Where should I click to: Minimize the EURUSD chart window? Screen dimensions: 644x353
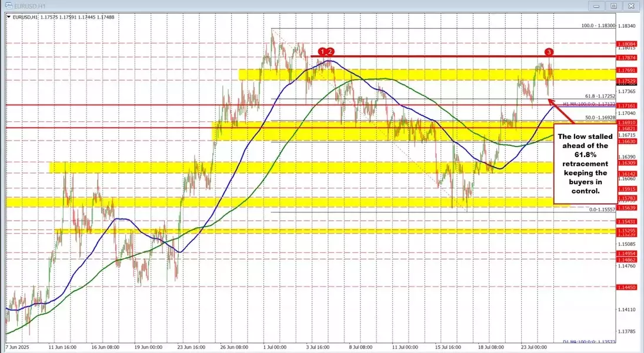(x=599, y=5)
